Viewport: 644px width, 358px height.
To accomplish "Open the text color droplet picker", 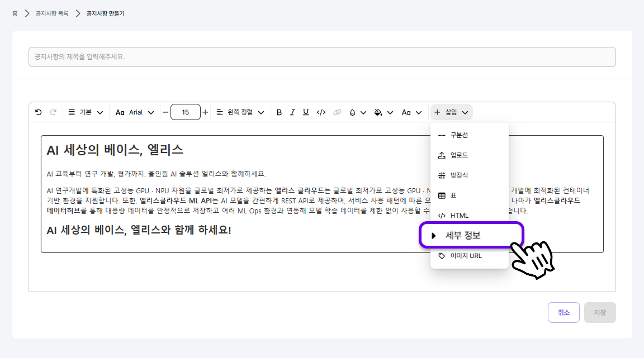I will point(357,112).
